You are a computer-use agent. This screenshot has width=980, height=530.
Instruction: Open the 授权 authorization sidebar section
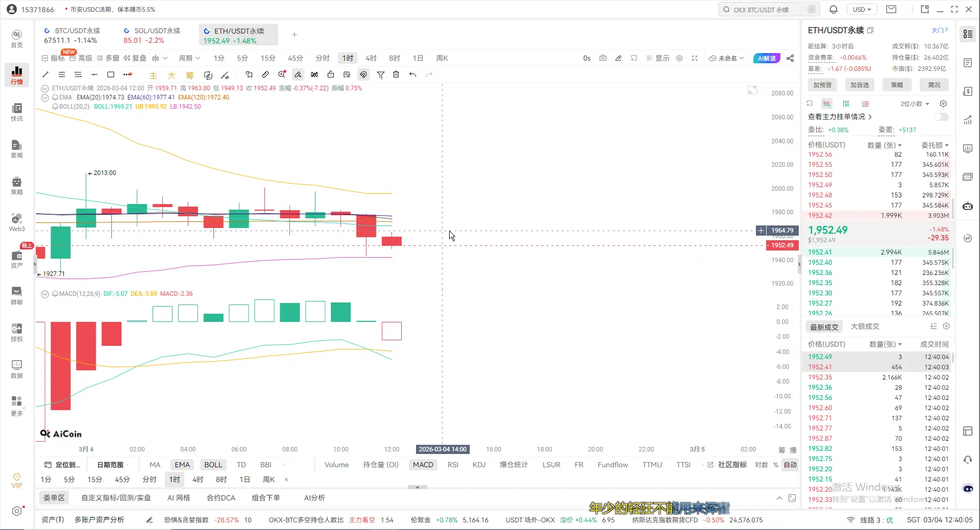coord(17,333)
